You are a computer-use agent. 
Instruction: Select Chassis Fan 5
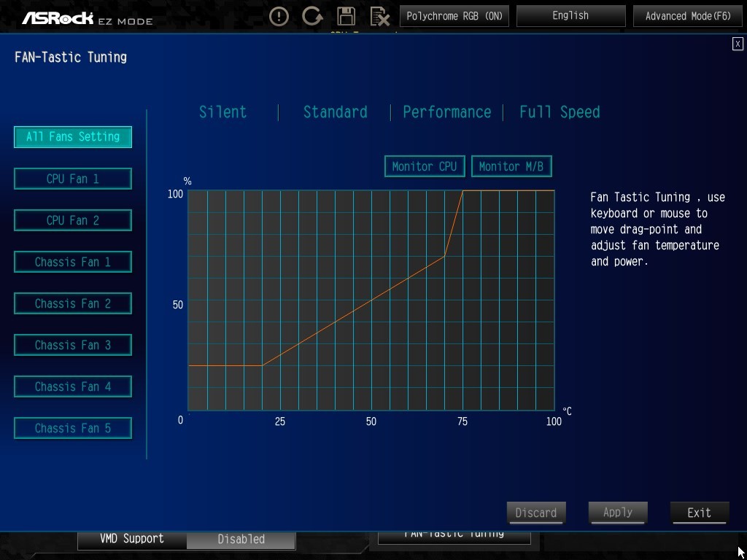pos(73,428)
